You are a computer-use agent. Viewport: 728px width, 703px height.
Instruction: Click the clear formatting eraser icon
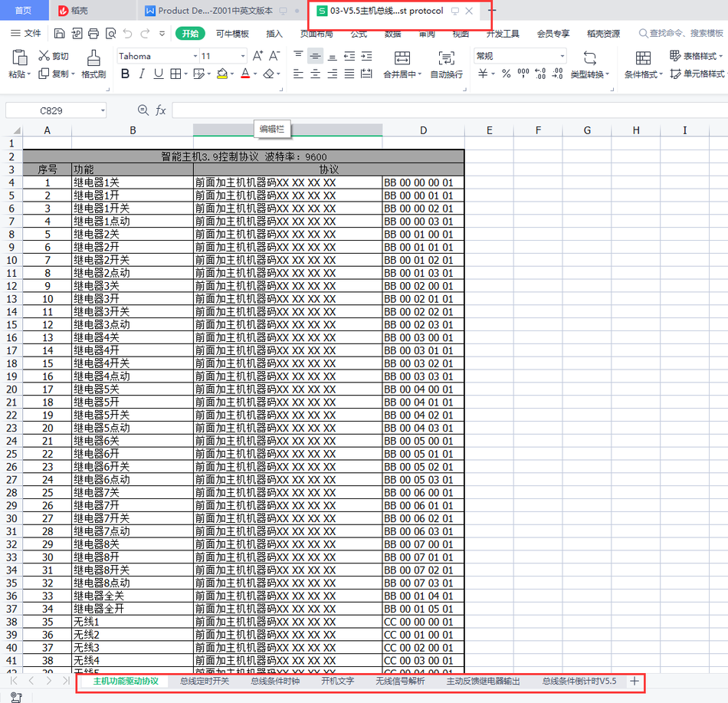[268, 74]
